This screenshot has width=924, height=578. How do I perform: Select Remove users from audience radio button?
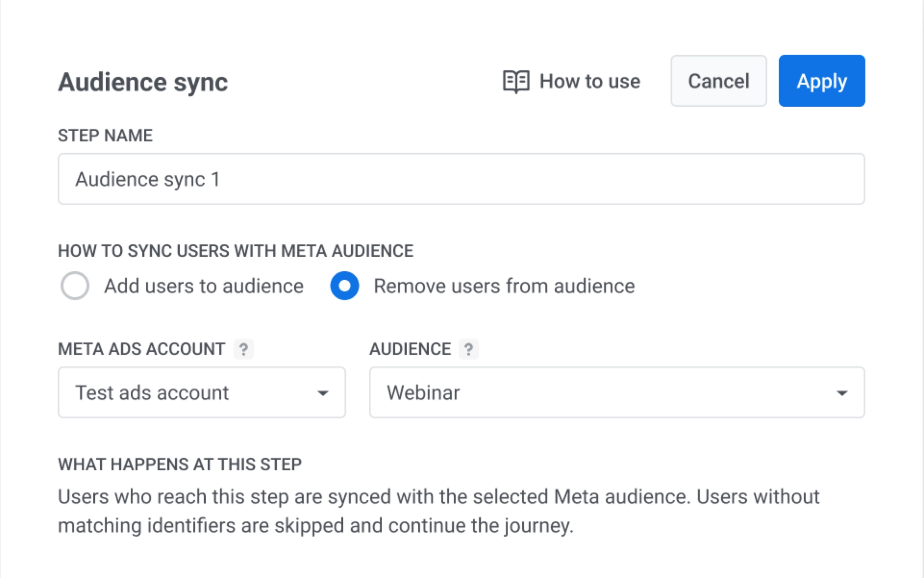click(344, 286)
